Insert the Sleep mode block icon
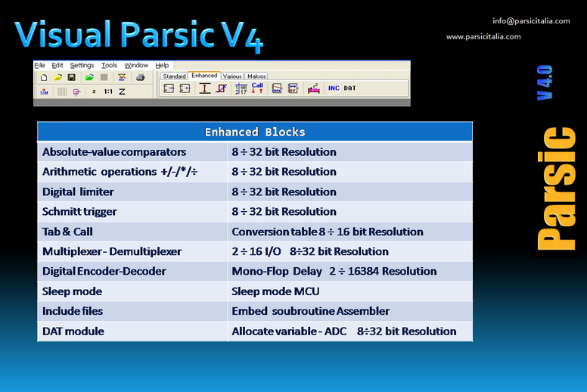Screen dimensions: 587x392 point(313,89)
